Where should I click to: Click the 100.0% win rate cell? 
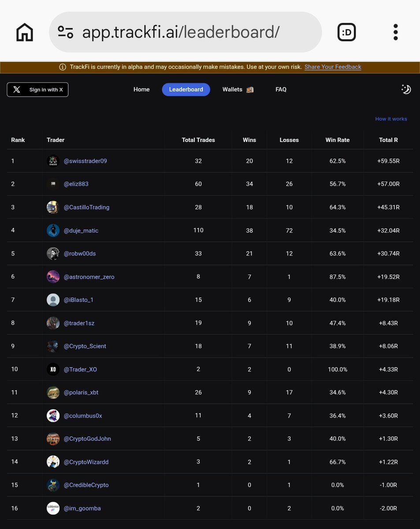pyautogui.click(x=338, y=369)
